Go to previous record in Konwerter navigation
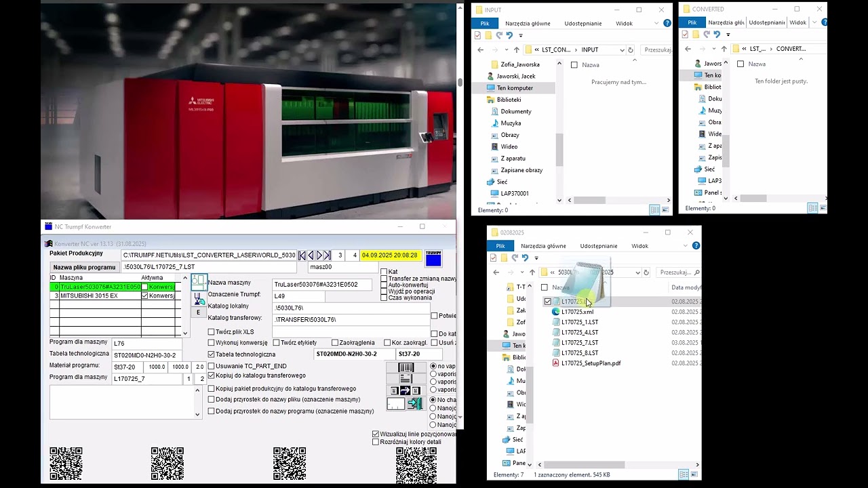Viewport: 868px width, 488px height. pos(311,256)
